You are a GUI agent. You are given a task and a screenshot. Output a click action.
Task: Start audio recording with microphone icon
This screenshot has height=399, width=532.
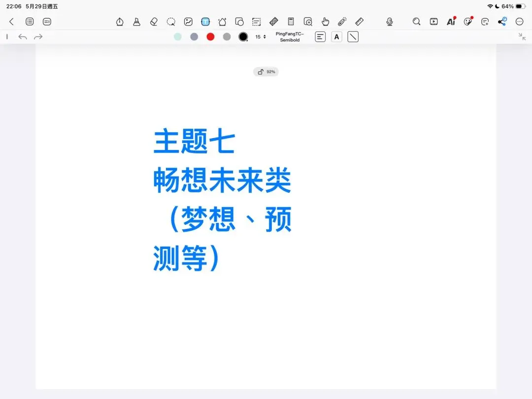(390, 22)
